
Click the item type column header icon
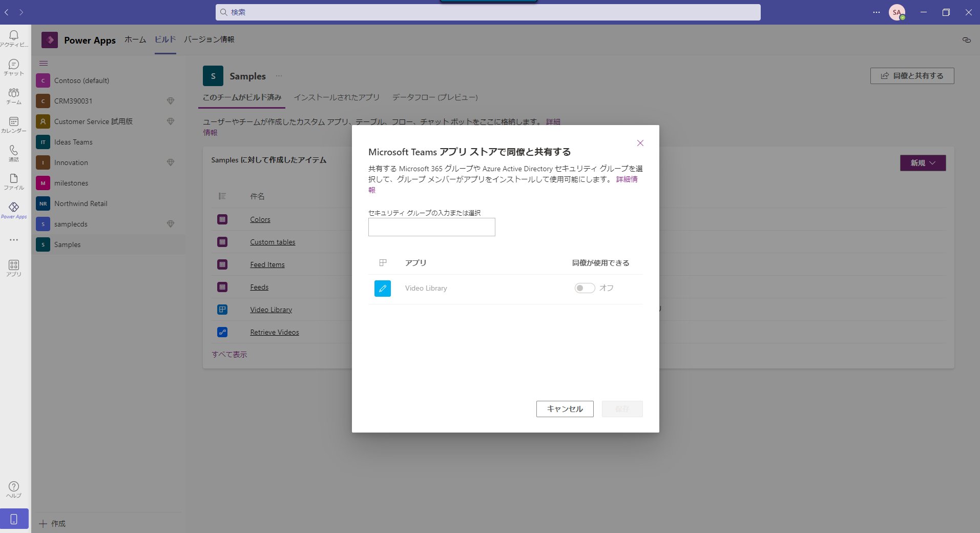coord(222,196)
